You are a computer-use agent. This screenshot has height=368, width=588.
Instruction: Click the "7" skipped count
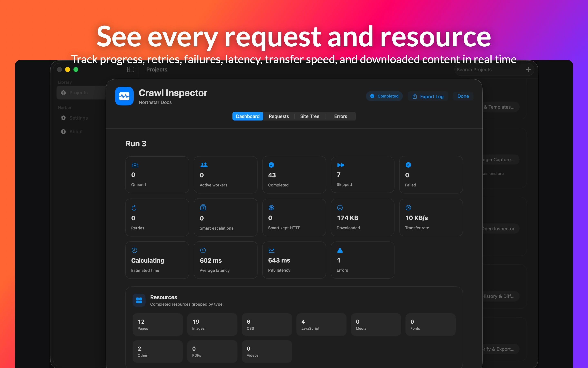tap(339, 175)
